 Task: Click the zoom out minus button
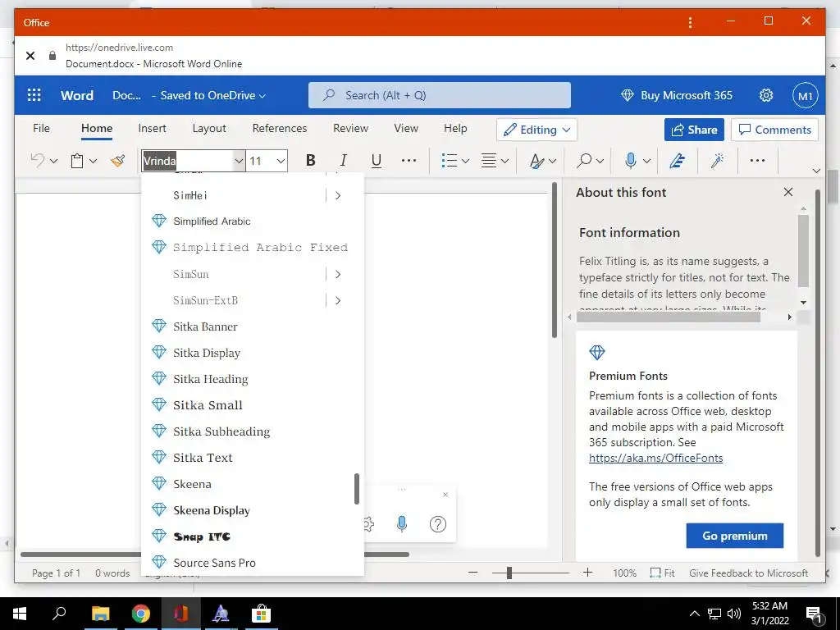[472, 572]
